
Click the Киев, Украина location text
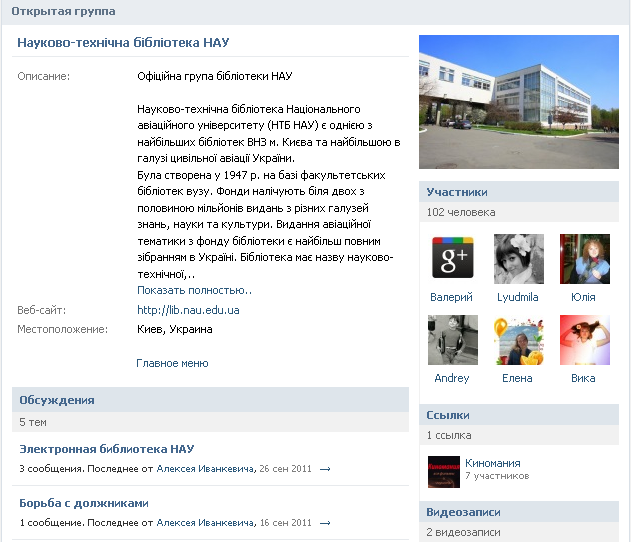(x=175, y=330)
